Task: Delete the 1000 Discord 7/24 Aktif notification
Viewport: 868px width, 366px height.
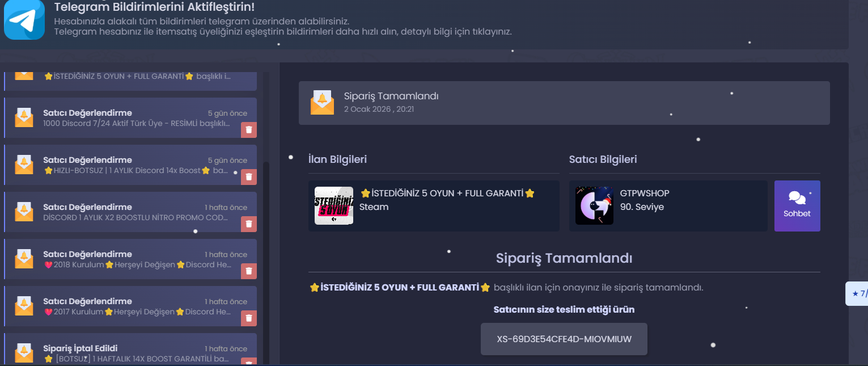Action: click(x=249, y=130)
